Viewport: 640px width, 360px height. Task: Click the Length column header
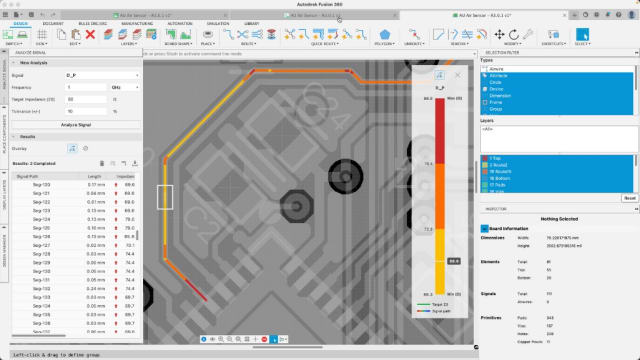[x=94, y=176]
